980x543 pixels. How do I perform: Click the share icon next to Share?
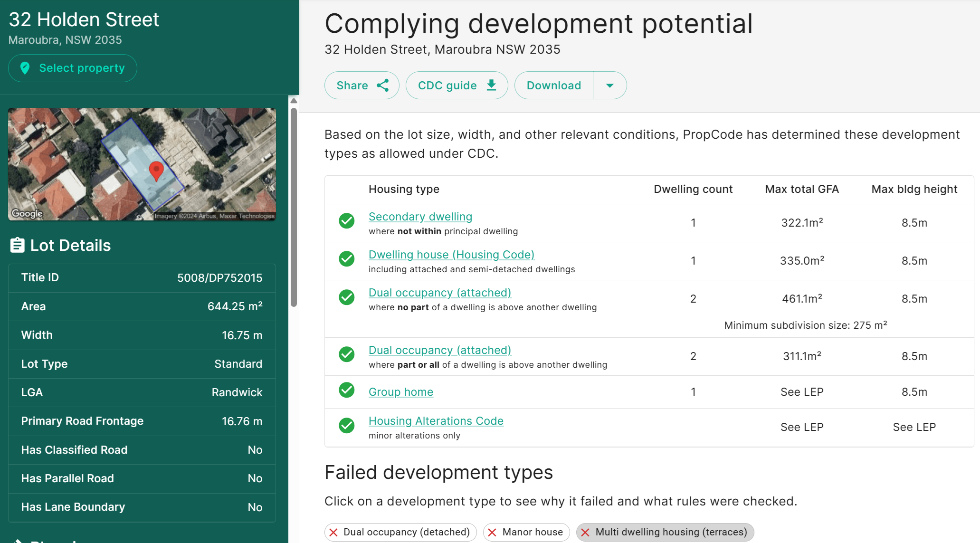click(383, 86)
